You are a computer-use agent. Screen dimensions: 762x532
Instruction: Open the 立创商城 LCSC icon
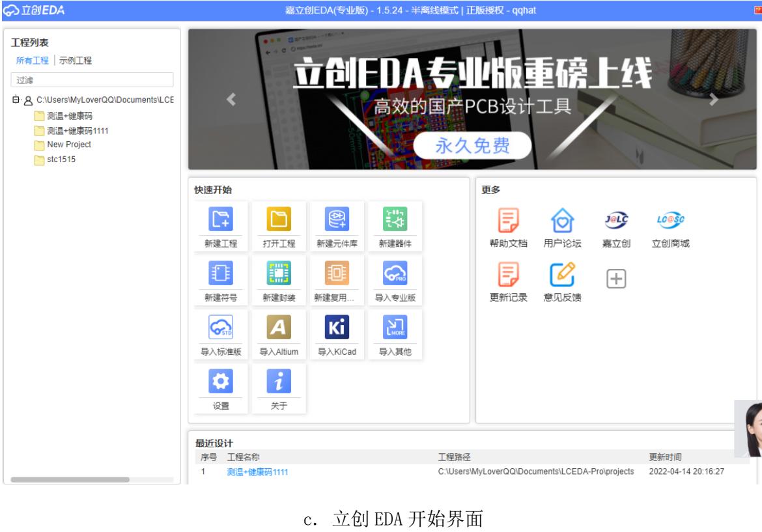[670, 220]
